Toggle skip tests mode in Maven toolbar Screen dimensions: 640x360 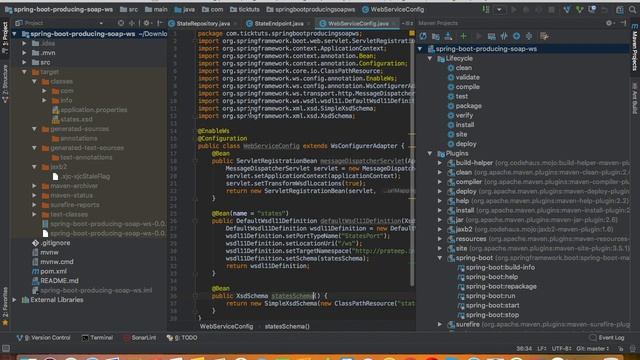[517, 36]
